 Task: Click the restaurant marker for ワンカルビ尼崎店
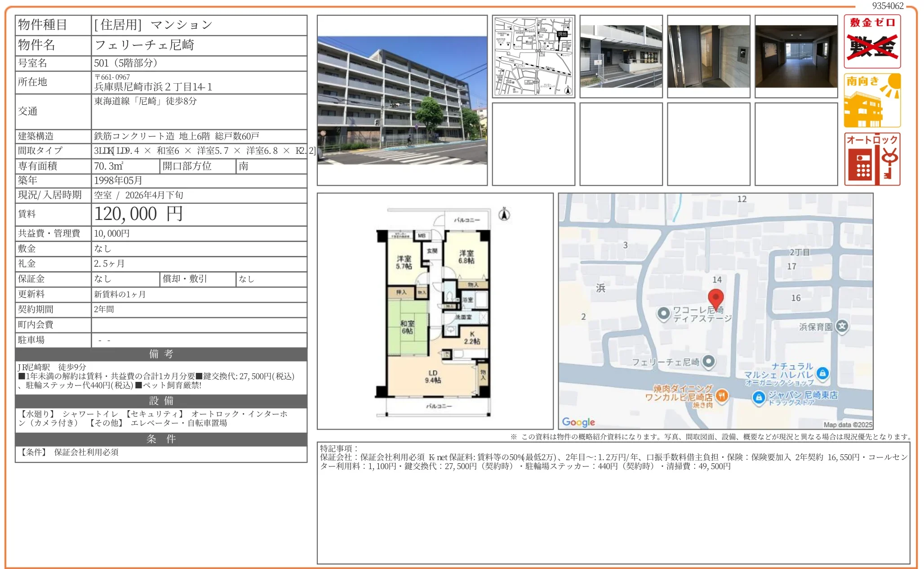tap(722, 395)
